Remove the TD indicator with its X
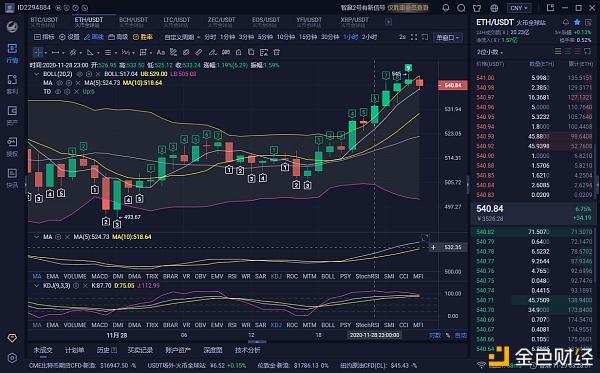Image resolution: width=600 pixels, height=373 pixels. pos(76,91)
